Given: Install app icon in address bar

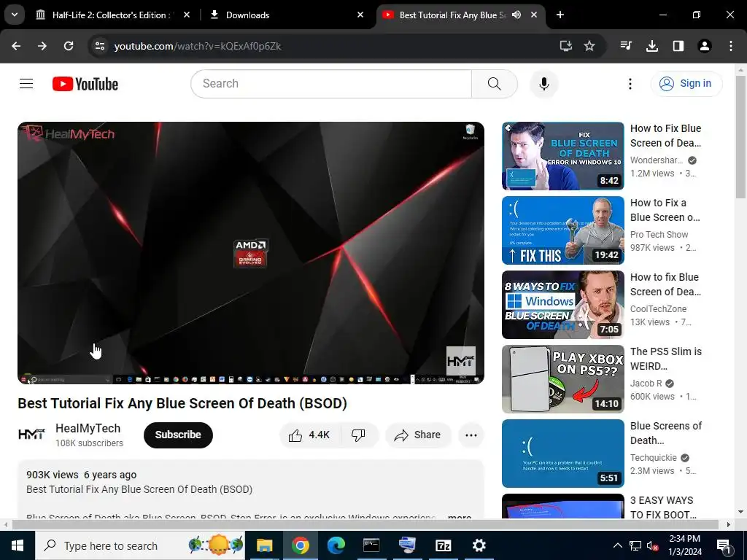Looking at the screenshot, I should pos(565,46).
